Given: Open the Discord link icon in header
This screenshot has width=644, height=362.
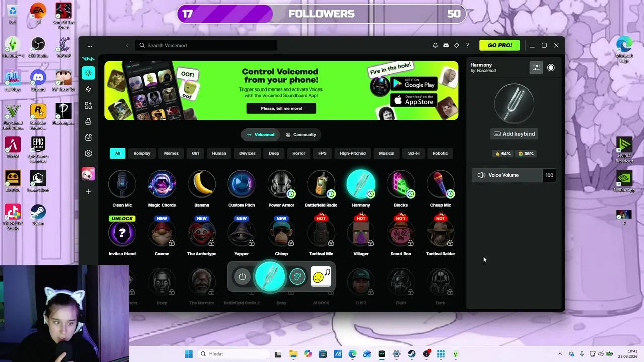Looking at the screenshot, I should (446, 45).
